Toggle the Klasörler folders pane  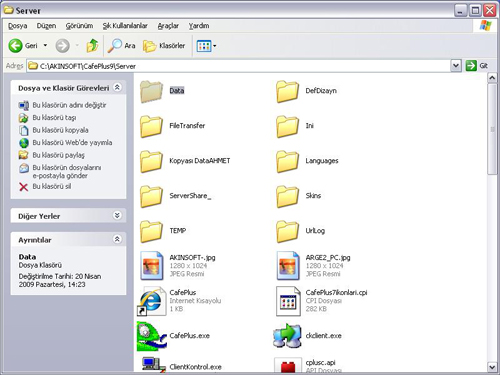164,46
